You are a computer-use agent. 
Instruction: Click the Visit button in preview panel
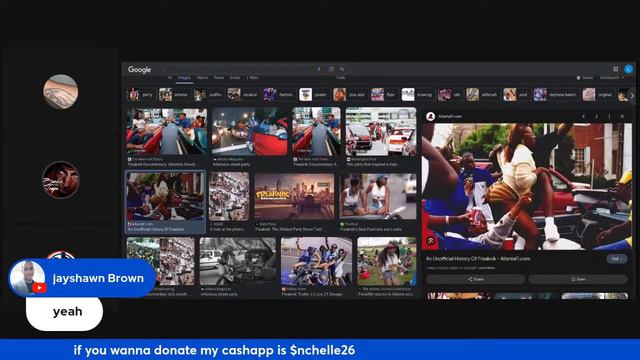point(617,259)
